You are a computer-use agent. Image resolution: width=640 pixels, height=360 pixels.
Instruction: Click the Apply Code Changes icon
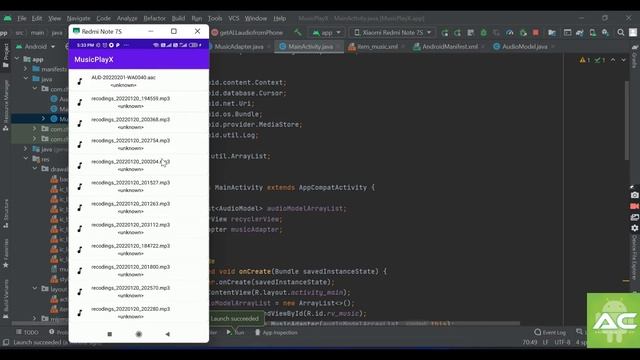pyautogui.click(x=458, y=33)
